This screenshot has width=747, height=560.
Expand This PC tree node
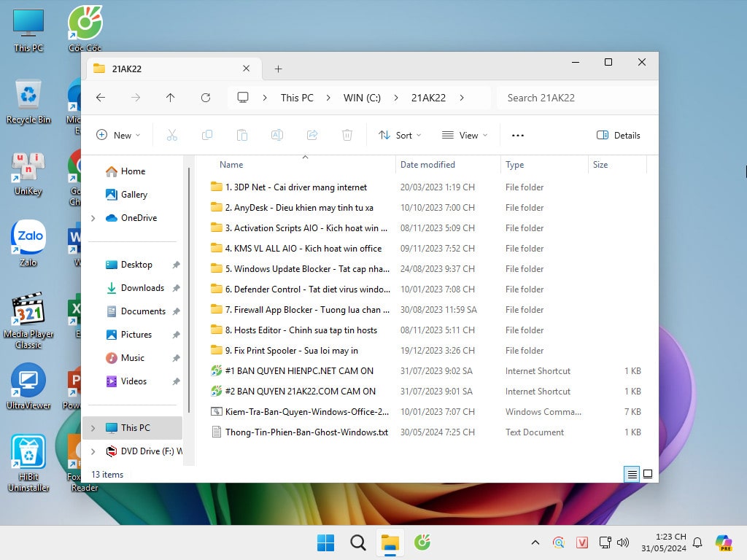[93, 428]
